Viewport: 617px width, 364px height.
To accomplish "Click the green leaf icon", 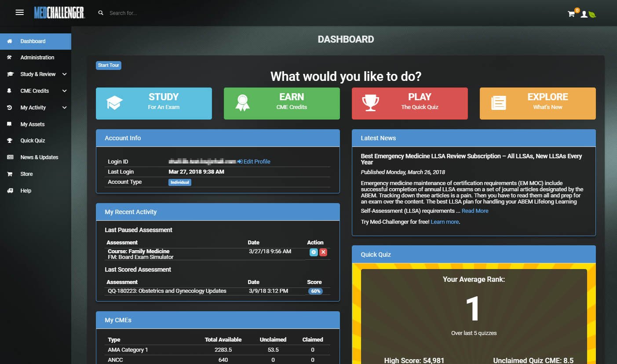I will (592, 14).
